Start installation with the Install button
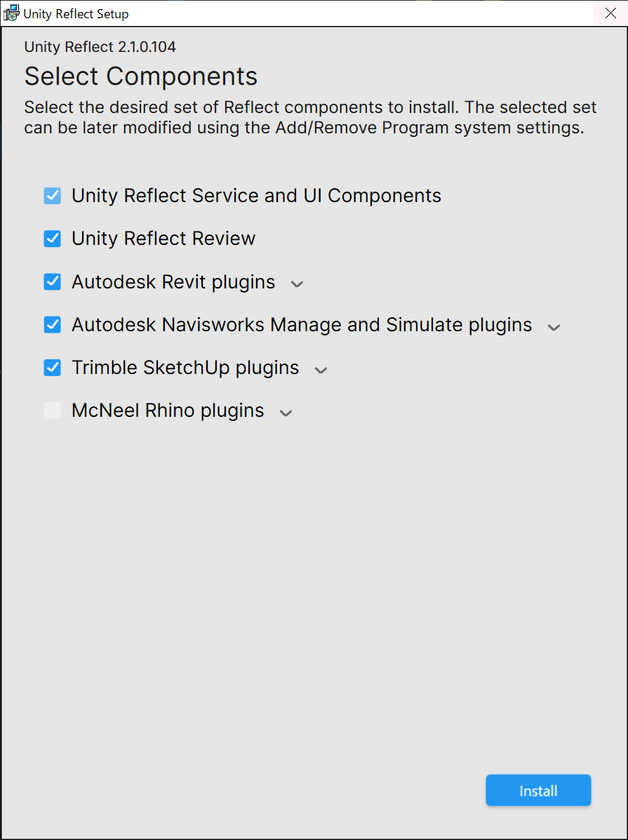 click(538, 791)
